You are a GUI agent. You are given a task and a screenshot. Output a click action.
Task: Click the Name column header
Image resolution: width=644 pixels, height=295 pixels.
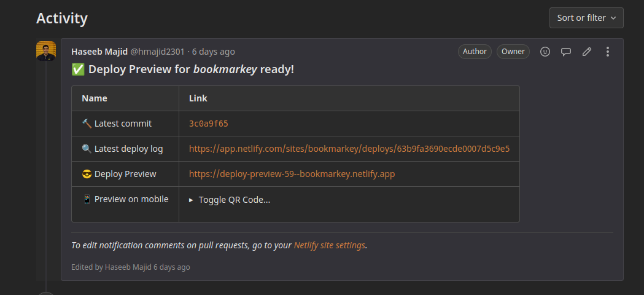[95, 98]
